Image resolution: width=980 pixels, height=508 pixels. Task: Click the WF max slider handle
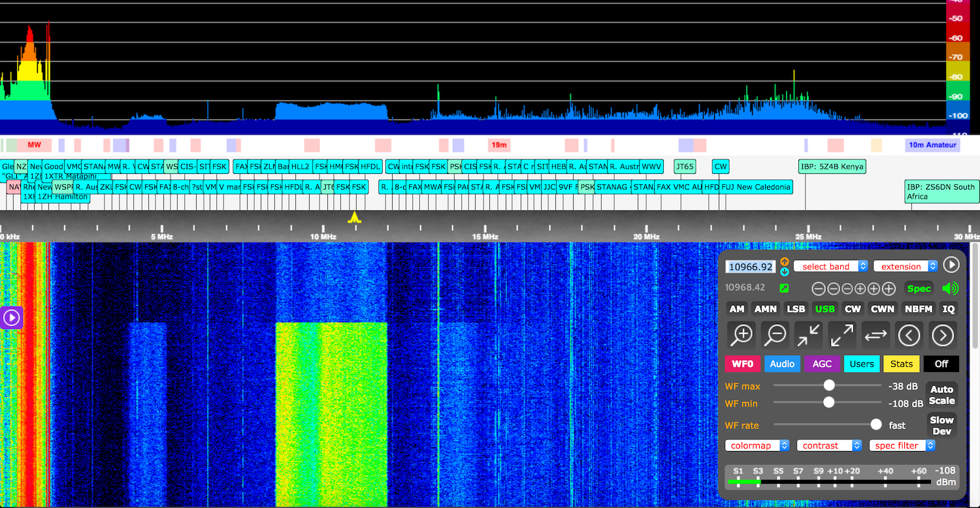pyautogui.click(x=829, y=385)
